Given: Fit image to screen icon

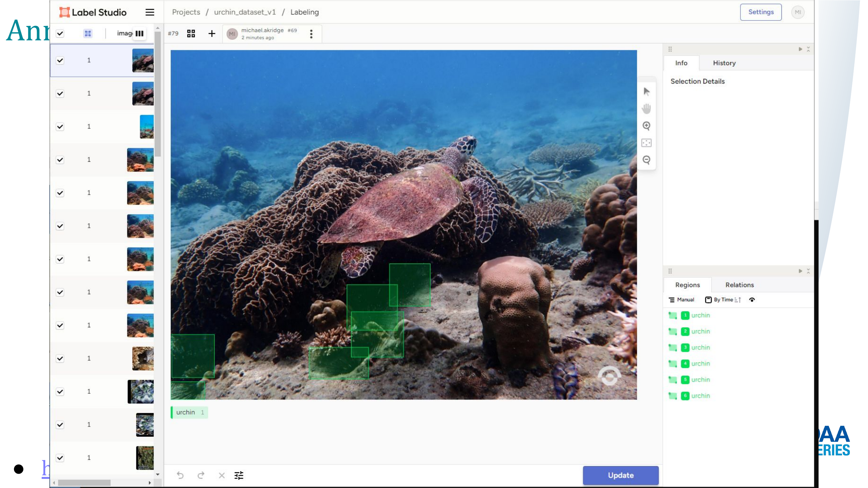Looking at the screenshot, I should [646, 143].
